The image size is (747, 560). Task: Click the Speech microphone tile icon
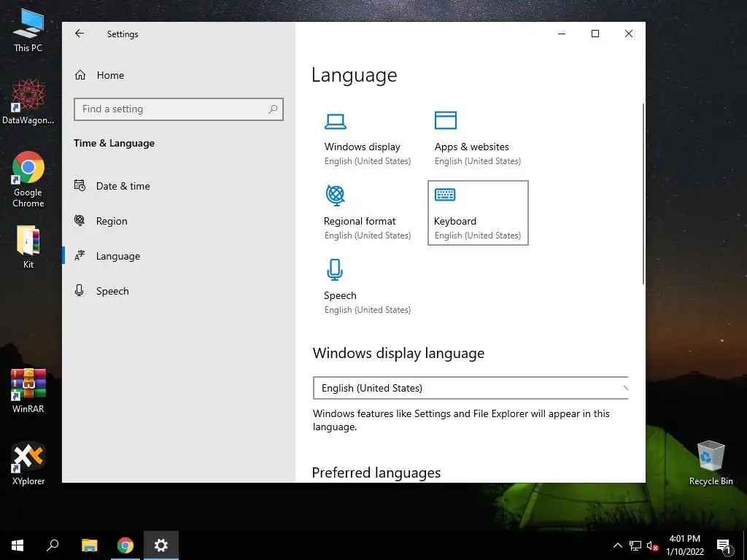[335, 270]
